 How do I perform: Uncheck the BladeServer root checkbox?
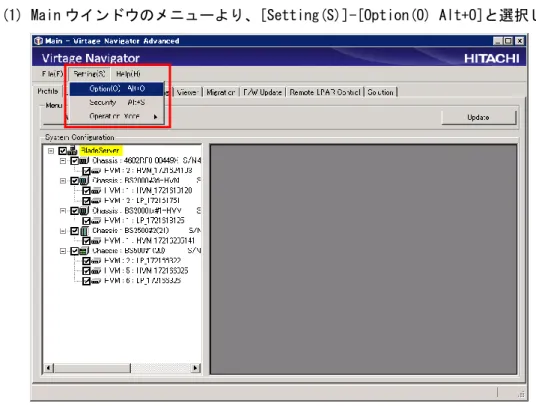(63, 150)
